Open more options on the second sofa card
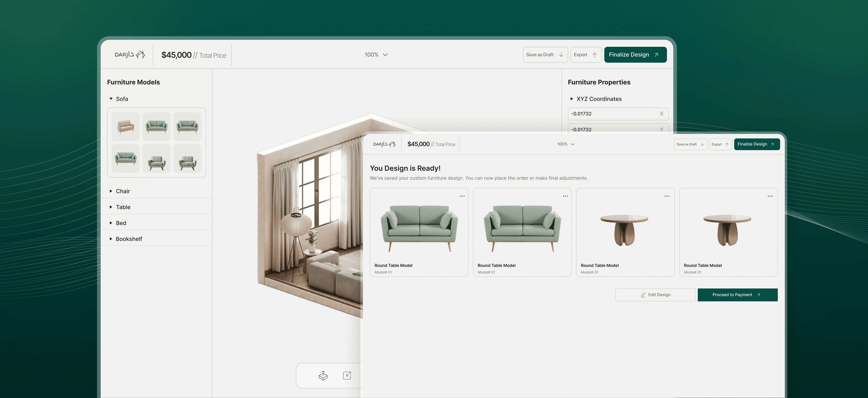 (565, 196)
